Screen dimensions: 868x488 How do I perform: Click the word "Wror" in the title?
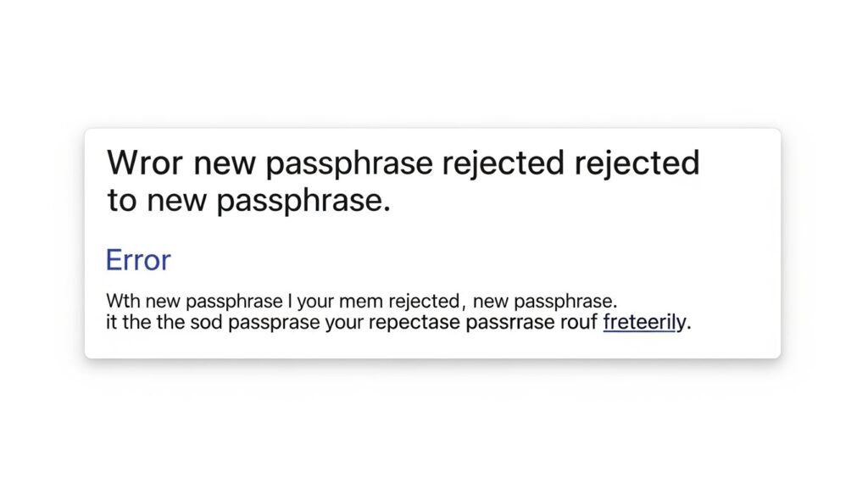click(144, 162)
